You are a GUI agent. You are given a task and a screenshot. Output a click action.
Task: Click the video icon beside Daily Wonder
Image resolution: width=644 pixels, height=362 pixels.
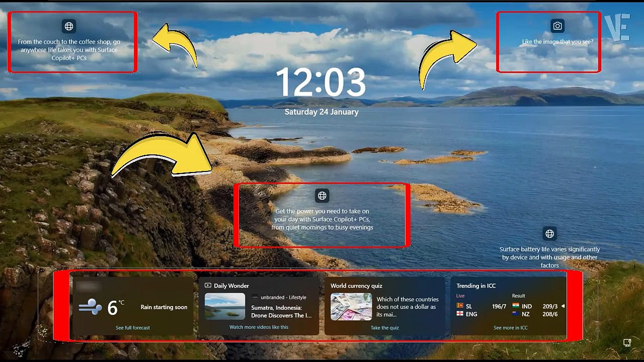coord(208,286)
